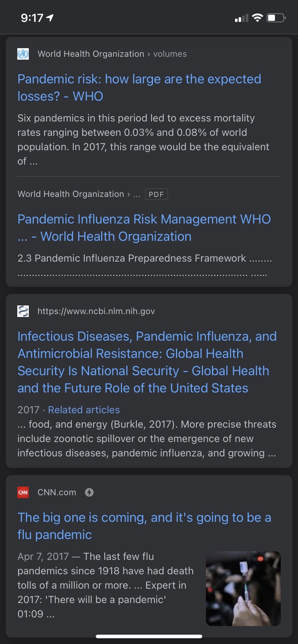This screenshot has height=644, width=298.
Task: Tap the battery indicator icon
Action: pyautogui.click(x=276, y=18)
